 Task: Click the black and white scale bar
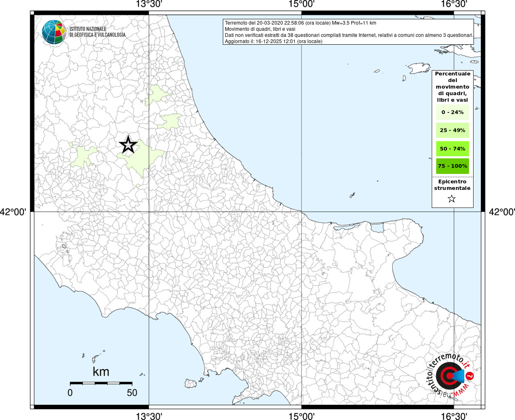pyautogui.click(x=101, y=383)
